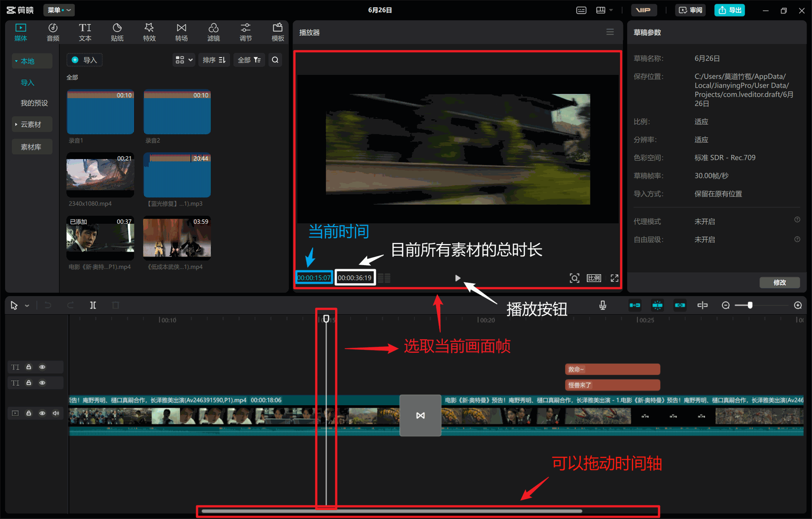Toggle preview axis icon
The height and width of the screenshot is (519, 812).
click(702, 305)
